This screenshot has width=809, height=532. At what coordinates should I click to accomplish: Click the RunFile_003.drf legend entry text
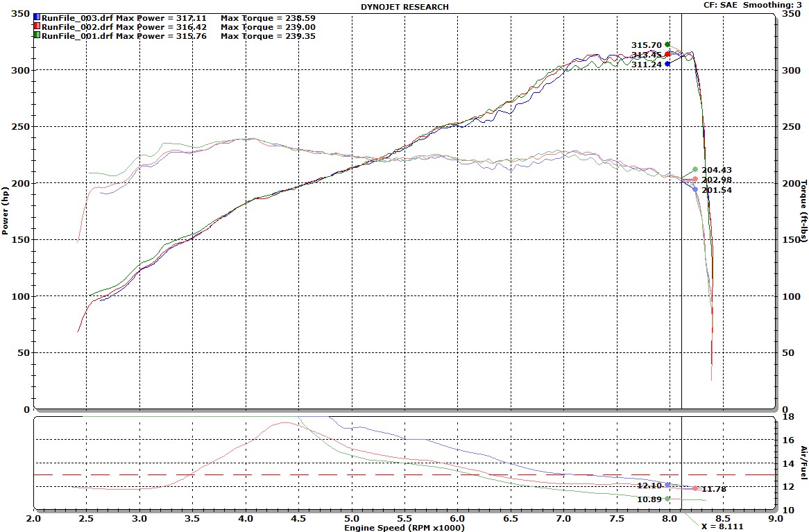77,17
